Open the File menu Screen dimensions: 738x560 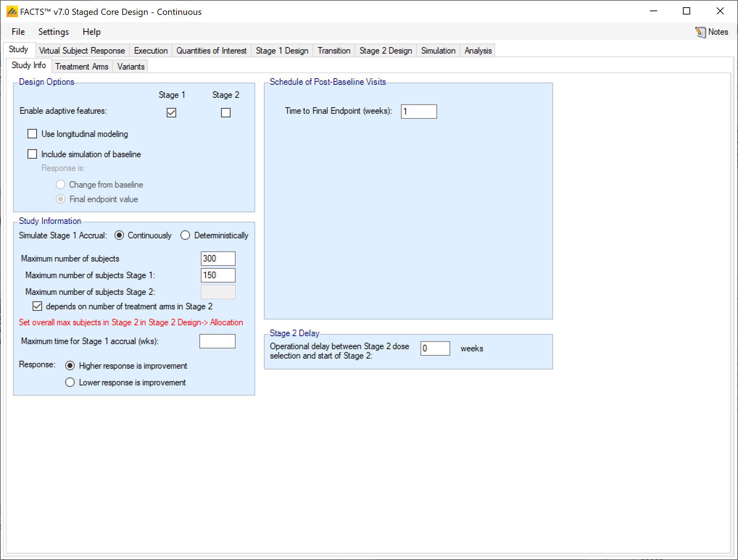pos(18,32)
